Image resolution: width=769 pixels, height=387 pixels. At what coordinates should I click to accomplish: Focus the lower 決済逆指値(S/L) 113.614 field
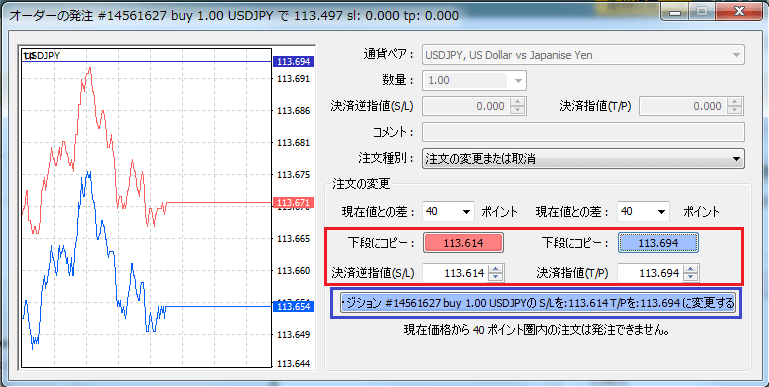(x=456, y=273)
